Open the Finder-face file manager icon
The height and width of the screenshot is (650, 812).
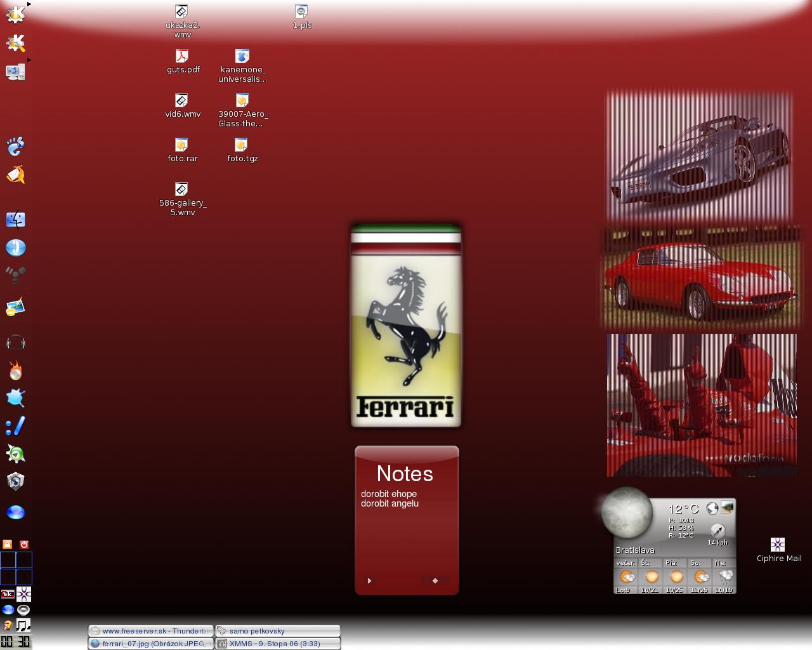pos(15,220)
